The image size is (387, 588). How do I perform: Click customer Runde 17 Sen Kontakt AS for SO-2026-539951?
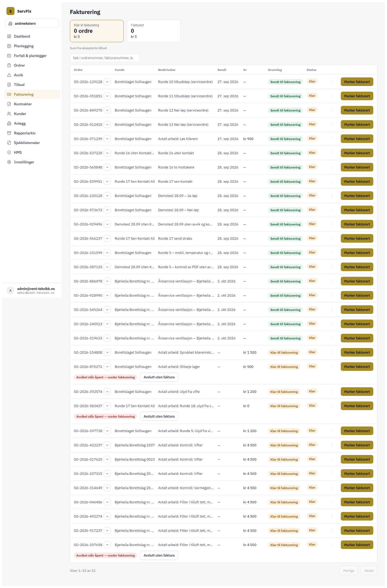point(135,181)
